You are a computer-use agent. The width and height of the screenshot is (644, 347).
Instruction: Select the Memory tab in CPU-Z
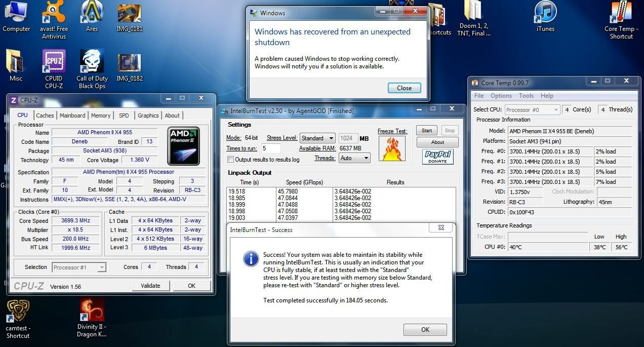point(101,115)
